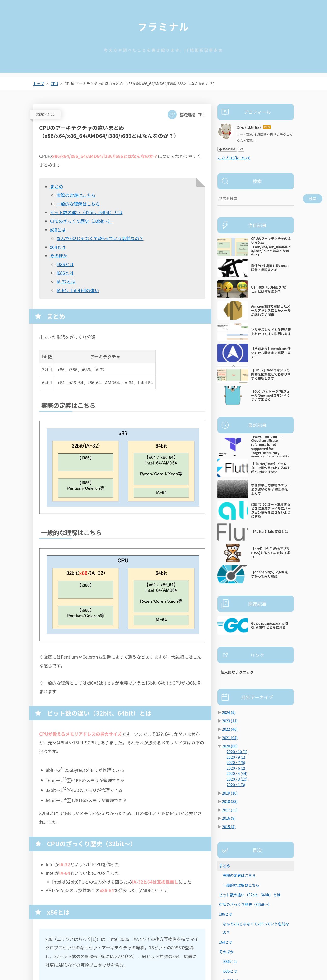Expand the 2019 (10) archive triangle
Screen dimensions: 327x980
pyautogui.click(x=219, y=793)
